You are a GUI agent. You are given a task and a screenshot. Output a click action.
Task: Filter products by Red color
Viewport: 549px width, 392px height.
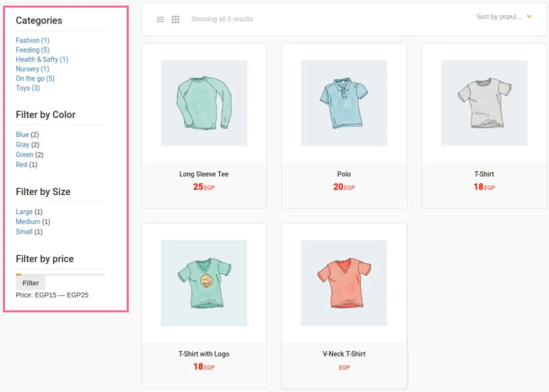(21, 164)
